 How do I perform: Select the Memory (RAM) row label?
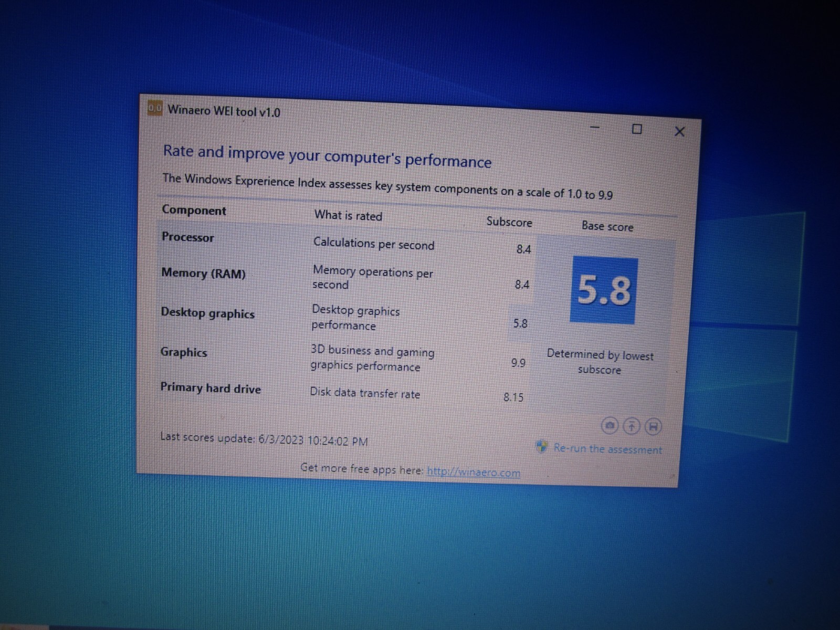click(x=203, y=274)
